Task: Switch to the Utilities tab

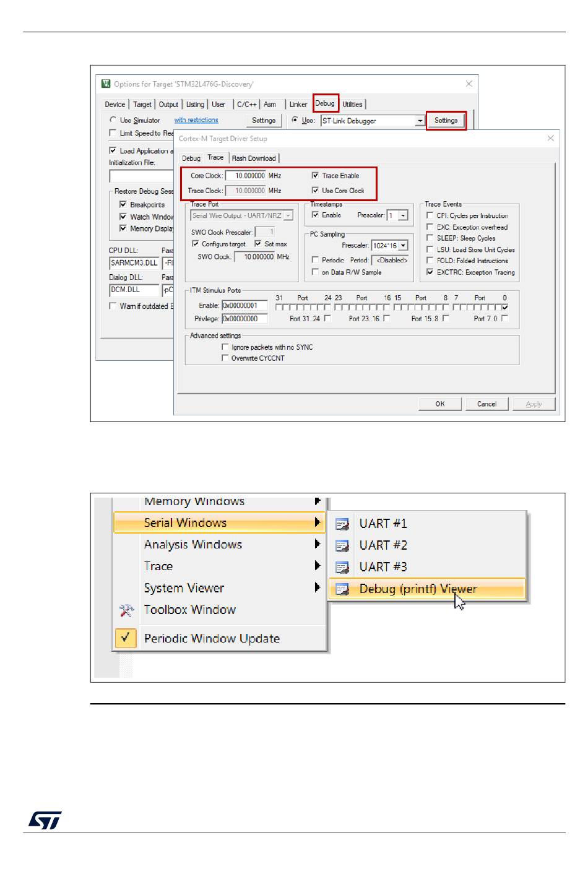Action: click(353, 105)
